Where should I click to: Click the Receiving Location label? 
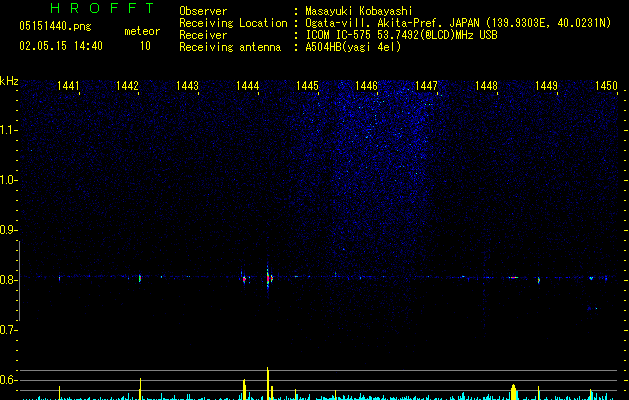[x=233, y=23]
